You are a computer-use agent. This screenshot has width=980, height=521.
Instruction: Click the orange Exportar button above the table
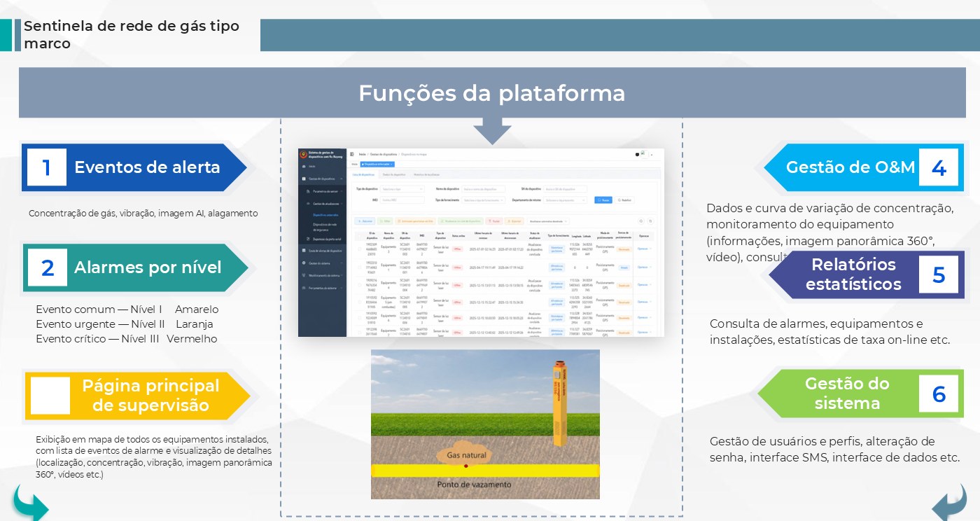pyautogui.click(x=514, y=221)
